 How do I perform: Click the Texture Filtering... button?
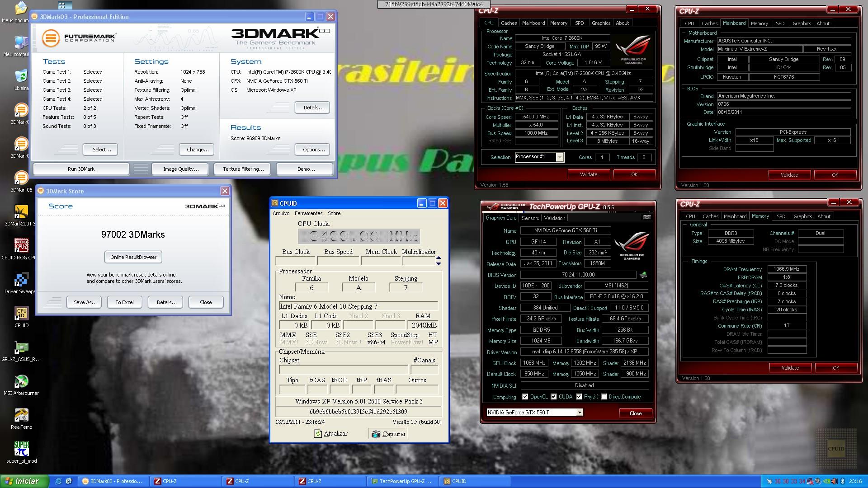pos(243,169)
